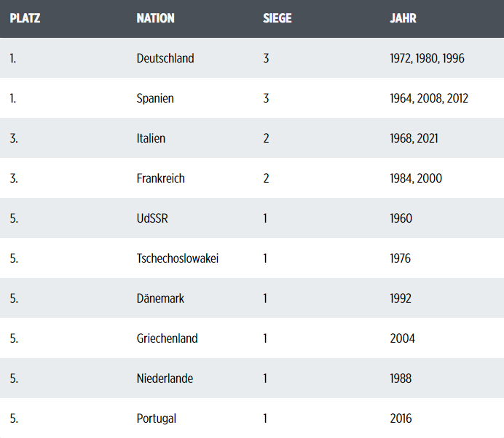
Task: Click the Griechenland table entry
Action: pyautogui.click(x=167, y=338)
